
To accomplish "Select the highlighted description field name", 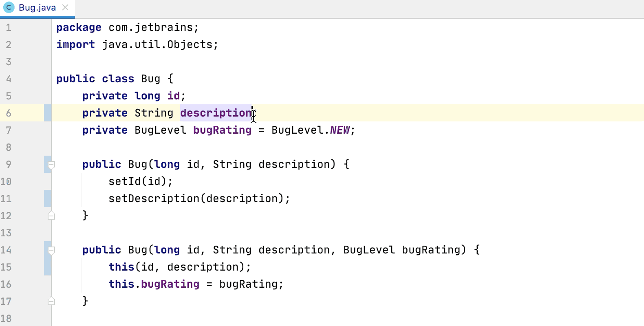I will point(216,113).
